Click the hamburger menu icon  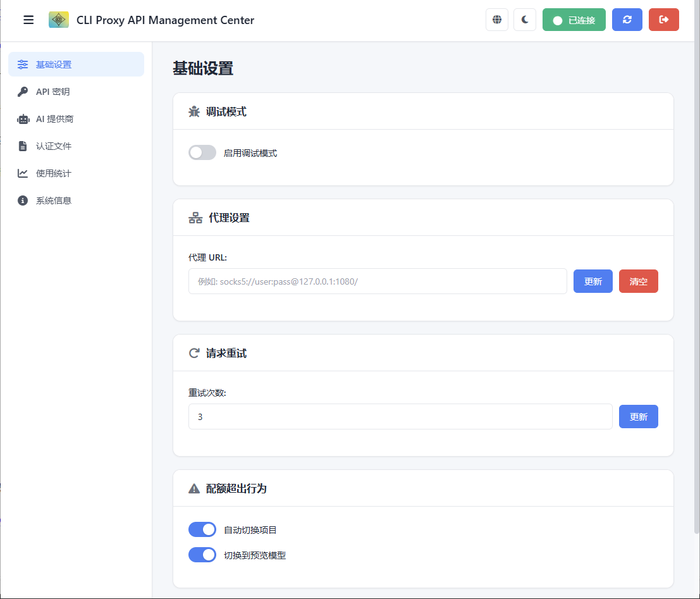point(28,20)
